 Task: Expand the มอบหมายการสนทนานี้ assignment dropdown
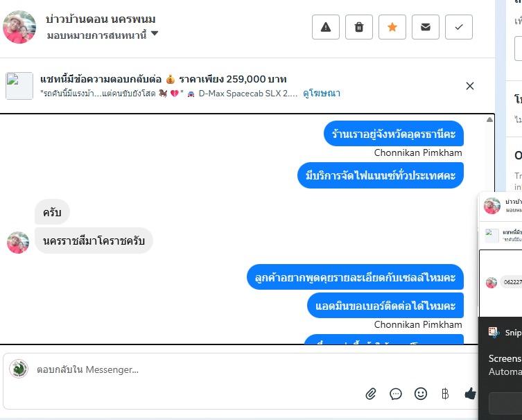(x=102, y=35)
